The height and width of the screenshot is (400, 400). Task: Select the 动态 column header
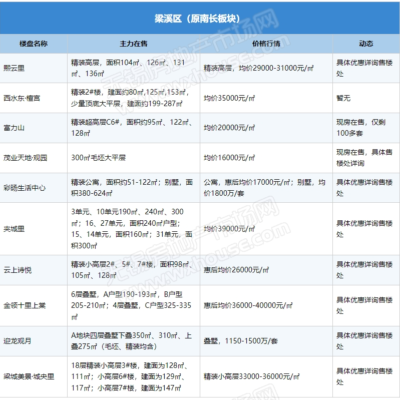[366, 44]
